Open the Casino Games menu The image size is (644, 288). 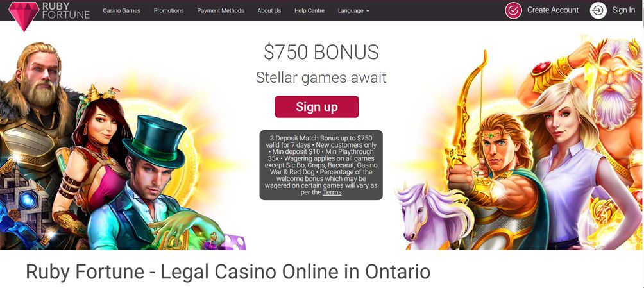point(122,11)
